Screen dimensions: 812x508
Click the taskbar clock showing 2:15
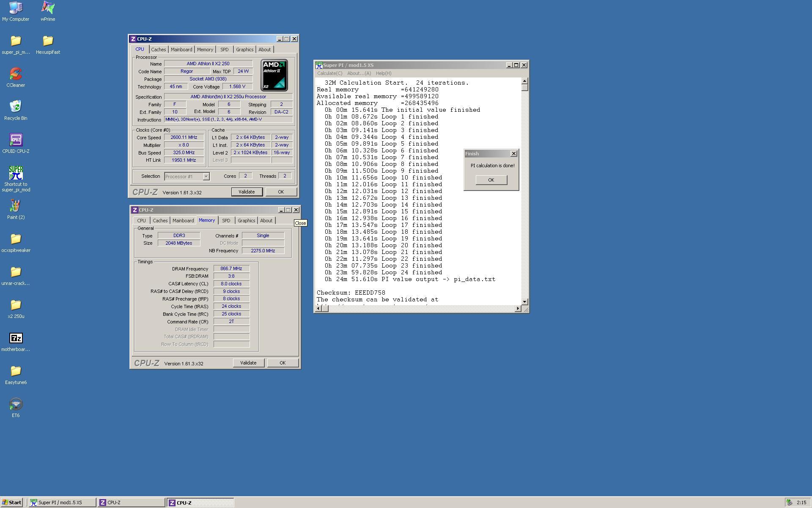point(801,502)
